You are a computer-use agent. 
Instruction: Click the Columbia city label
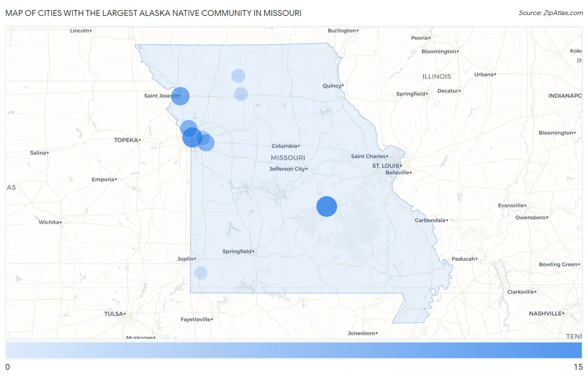284,146
